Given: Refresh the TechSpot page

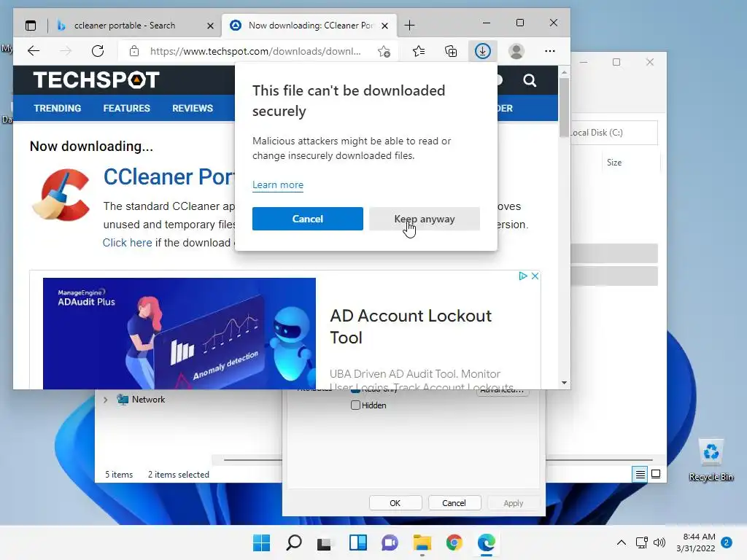Looking at the screenshot, I should (98, 51).
